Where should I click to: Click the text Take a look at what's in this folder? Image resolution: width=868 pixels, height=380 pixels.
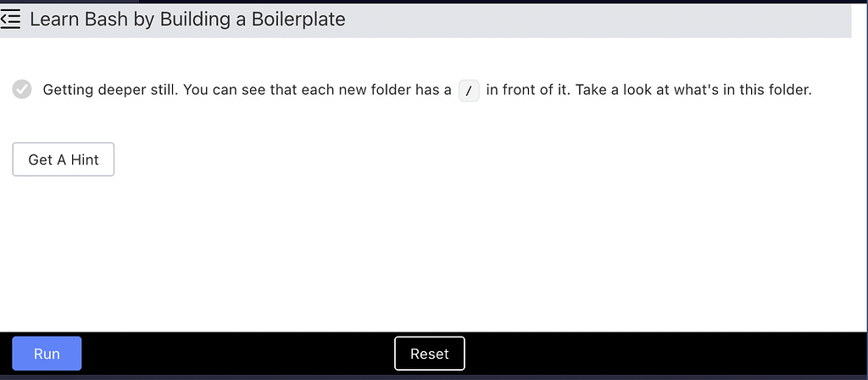(x=693, y=90)
